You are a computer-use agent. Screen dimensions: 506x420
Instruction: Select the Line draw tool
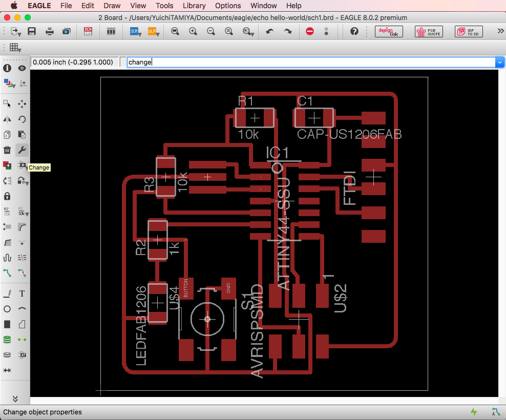tap(7, 293)
